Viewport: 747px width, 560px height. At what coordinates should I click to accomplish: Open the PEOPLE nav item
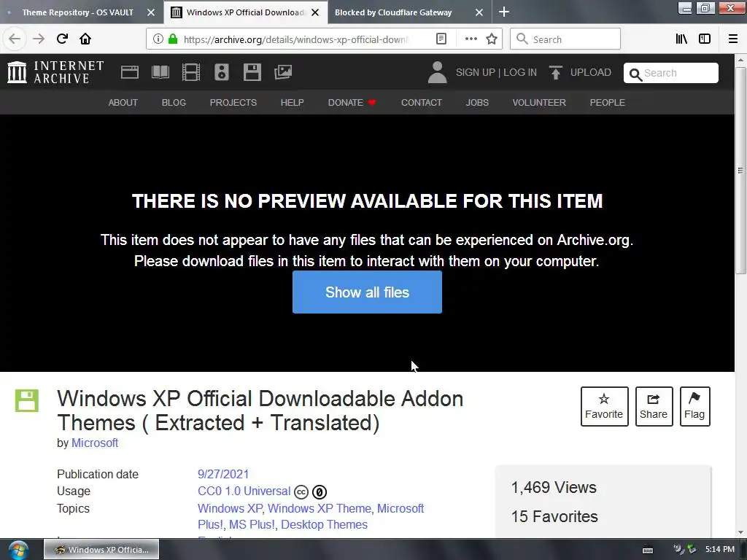(x=607, y=102)
